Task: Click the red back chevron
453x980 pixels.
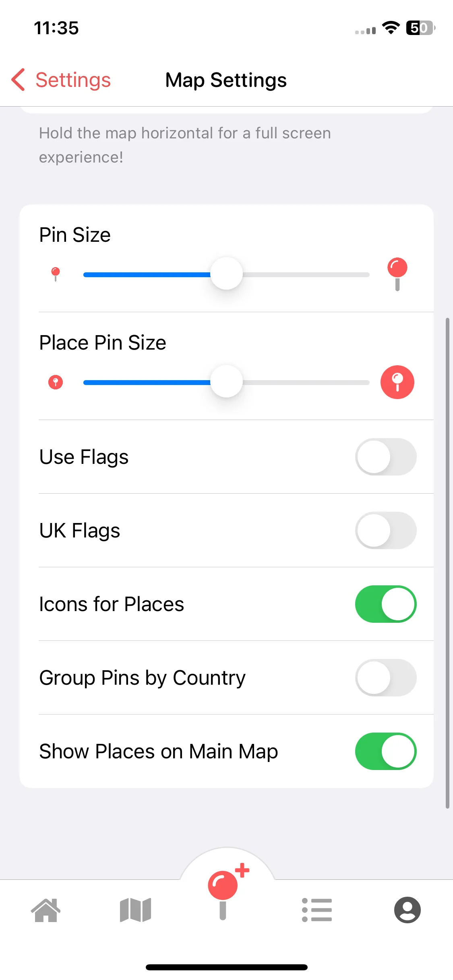Action: tap(18, 80)
